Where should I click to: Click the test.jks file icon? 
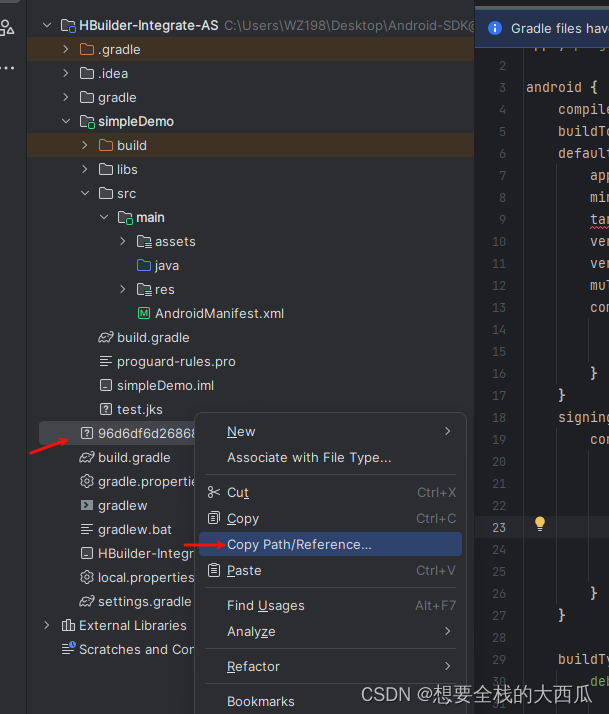(106, 409)
